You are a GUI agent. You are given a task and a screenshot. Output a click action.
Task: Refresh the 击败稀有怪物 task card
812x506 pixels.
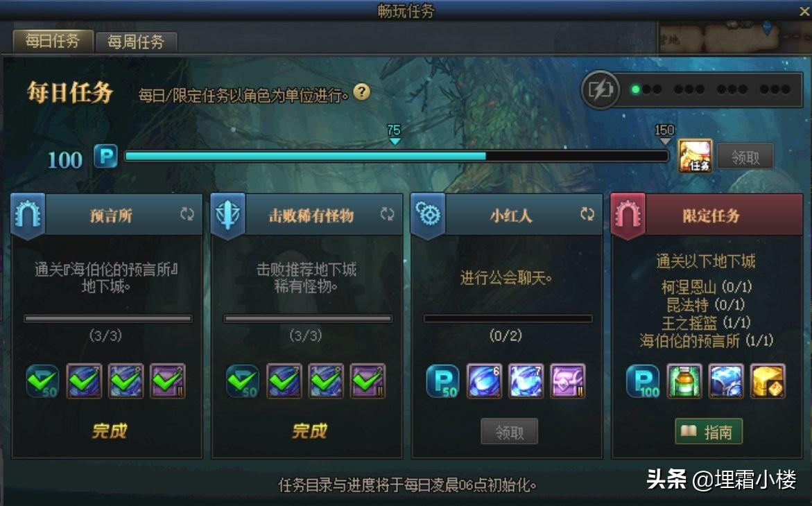click(x=387, y=214)
